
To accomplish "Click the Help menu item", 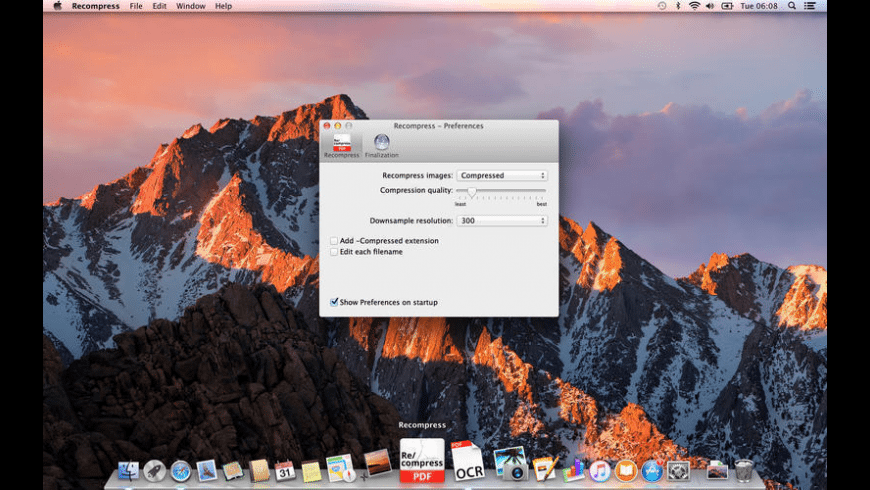I will click(223, 6).
